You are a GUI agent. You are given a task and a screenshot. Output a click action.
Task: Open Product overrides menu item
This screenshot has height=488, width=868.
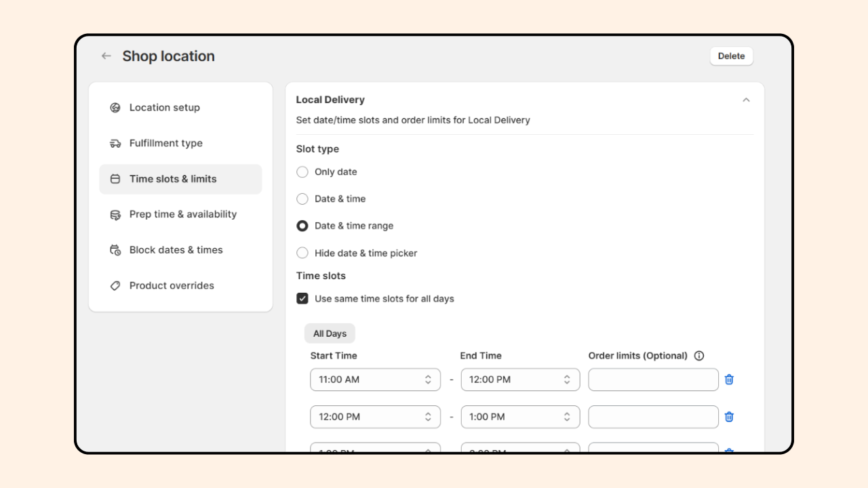click(180, 286)
